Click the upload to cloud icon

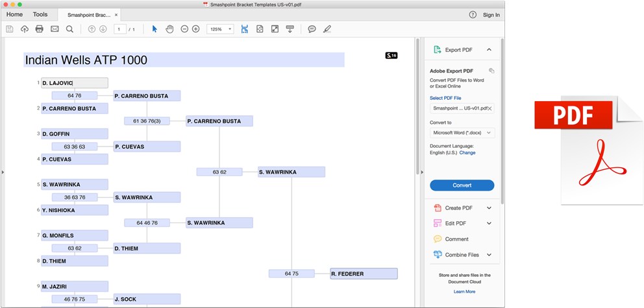tap(25, 29)
